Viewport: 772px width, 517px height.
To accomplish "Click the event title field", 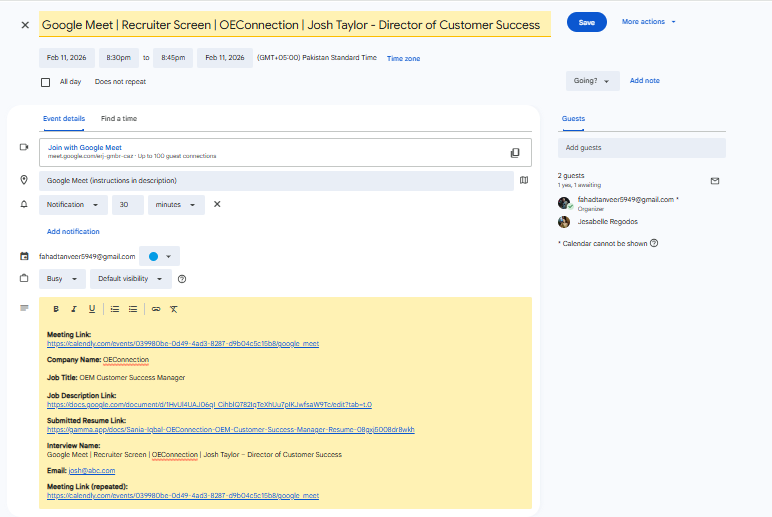I will click(294, 25).
